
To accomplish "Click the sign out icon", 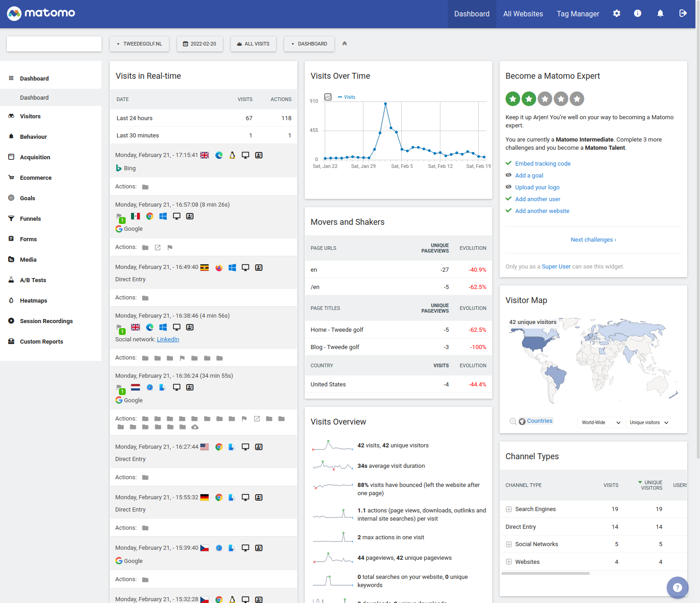I will click(683, 14).
